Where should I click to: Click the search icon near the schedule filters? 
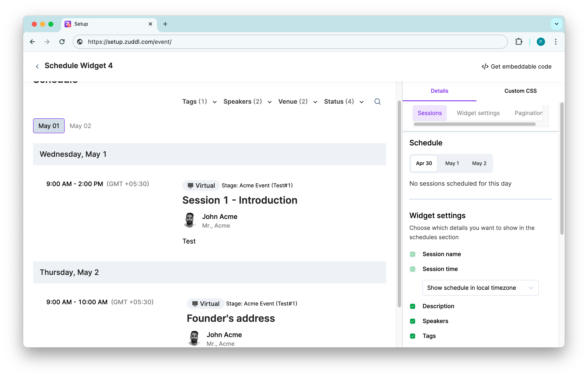pos(377,101)
